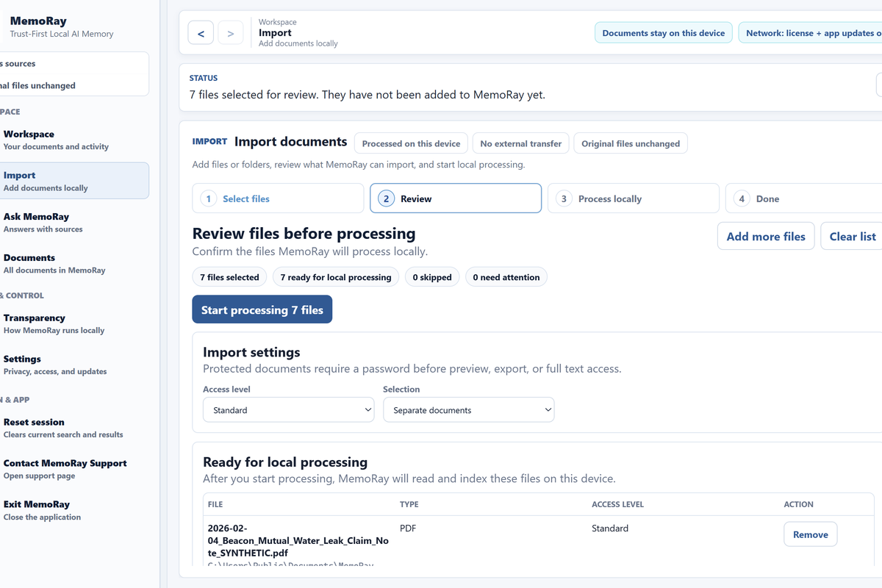Click the PDF type cell

(x=408, y=528)
